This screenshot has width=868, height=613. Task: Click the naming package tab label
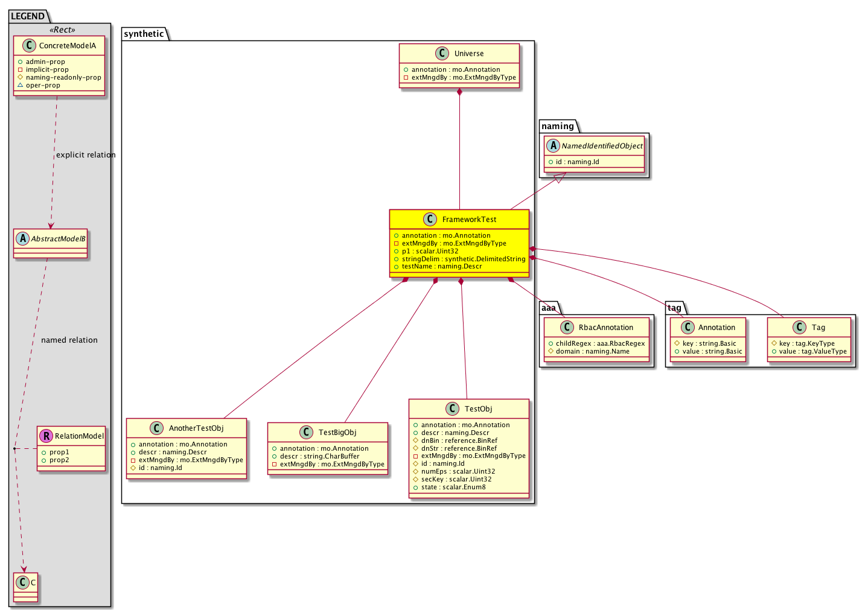(x=557, y=126)
